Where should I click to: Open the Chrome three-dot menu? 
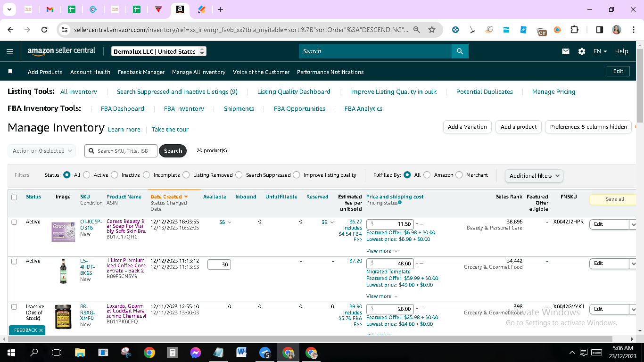(x=633, y=30)
